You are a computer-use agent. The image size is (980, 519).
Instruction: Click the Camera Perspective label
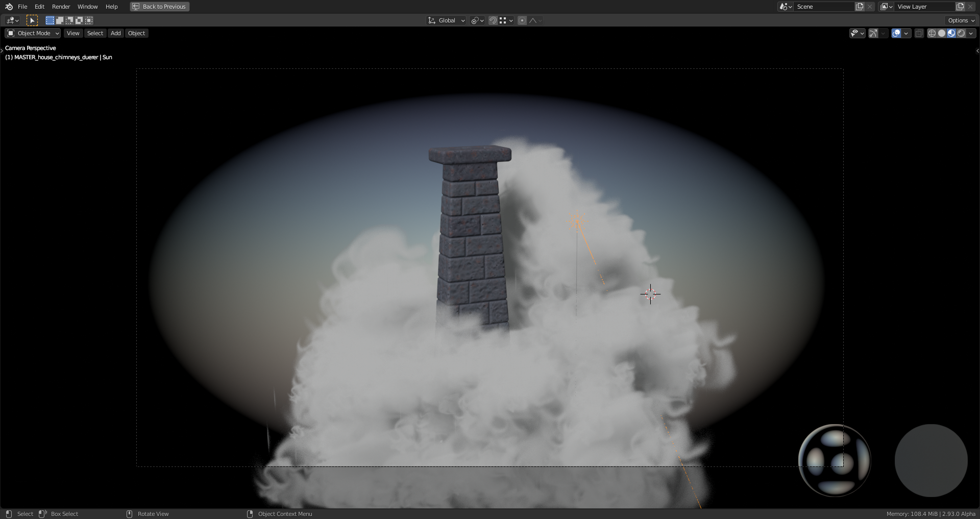click(x=31, y=48)
